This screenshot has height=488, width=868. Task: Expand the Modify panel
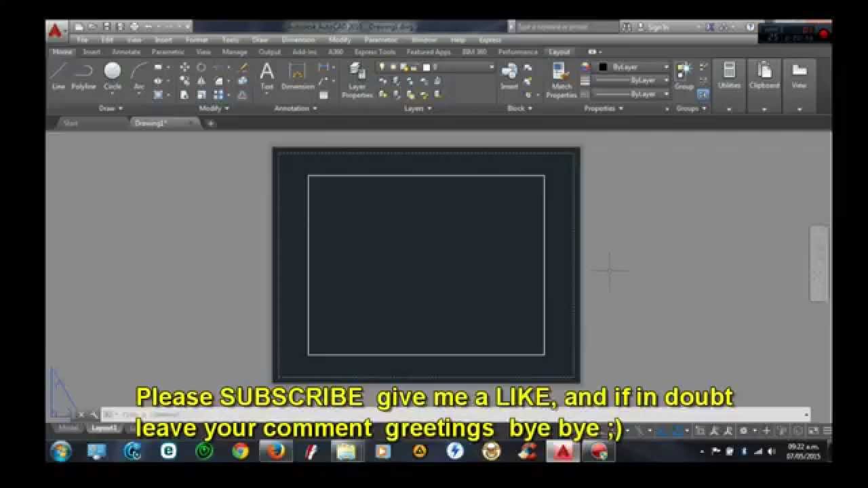214,108
